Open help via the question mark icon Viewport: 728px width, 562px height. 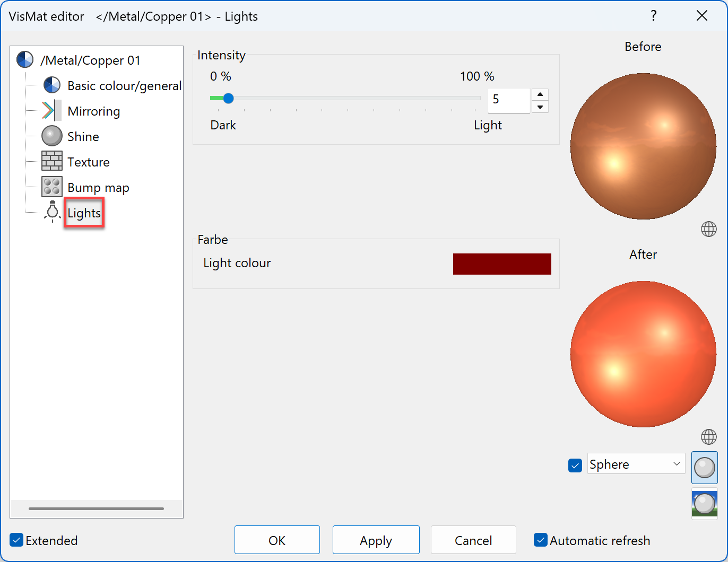pos(654,16)
